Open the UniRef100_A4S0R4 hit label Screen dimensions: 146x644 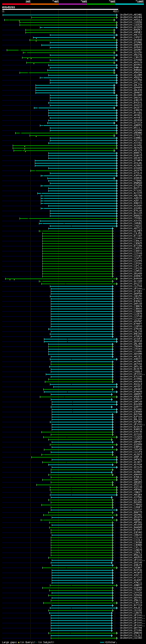coord(131,17)
